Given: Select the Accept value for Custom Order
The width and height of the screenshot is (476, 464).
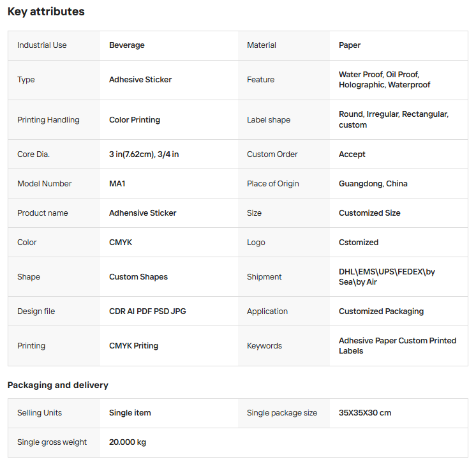Looking at the screenshot, I should pyautogui.click(x=352, y=154).
